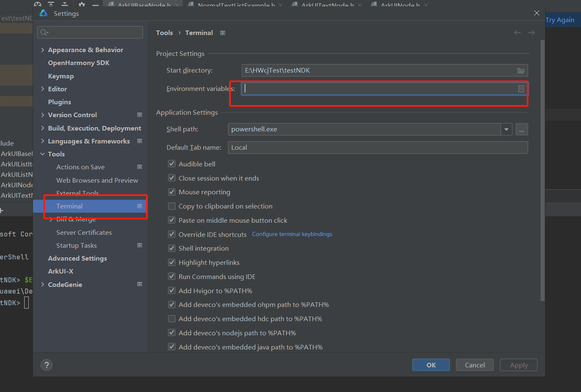Expand the CodeGenie section
The width and height of the screenshot is (581, 392).
click(x=43, y=284)
